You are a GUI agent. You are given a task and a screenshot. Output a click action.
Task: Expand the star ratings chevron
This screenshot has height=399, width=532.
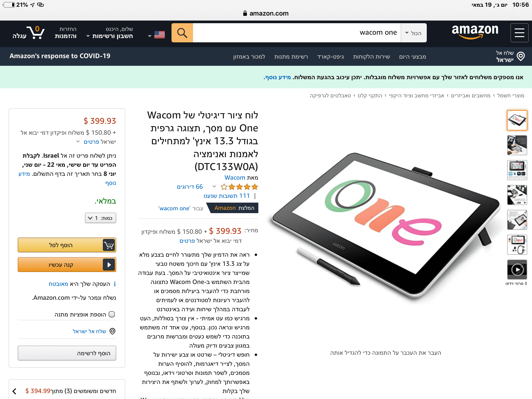[x=214, y=186]
